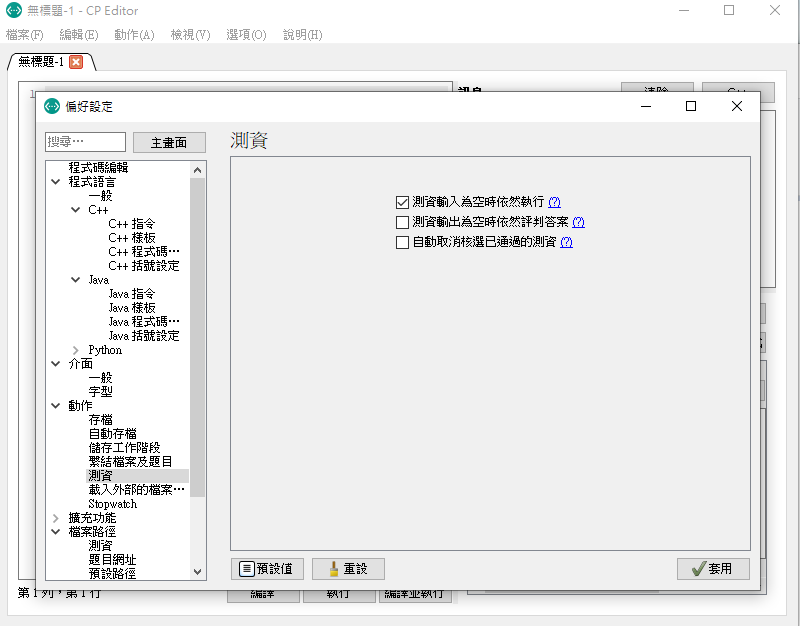Expand the 擴充功能 tree node
The width and height of the screenshot is (800, 626).
tap(56, 518)
